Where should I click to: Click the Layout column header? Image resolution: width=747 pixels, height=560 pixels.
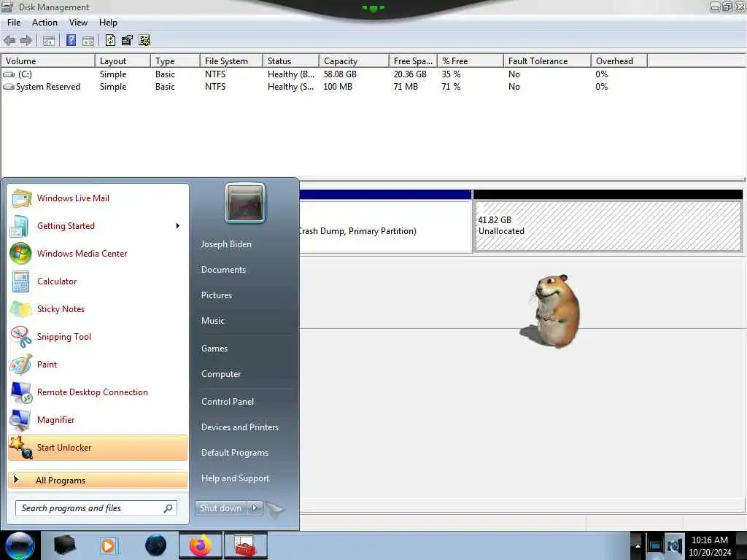pyautogui.click(x=123, y=61)
